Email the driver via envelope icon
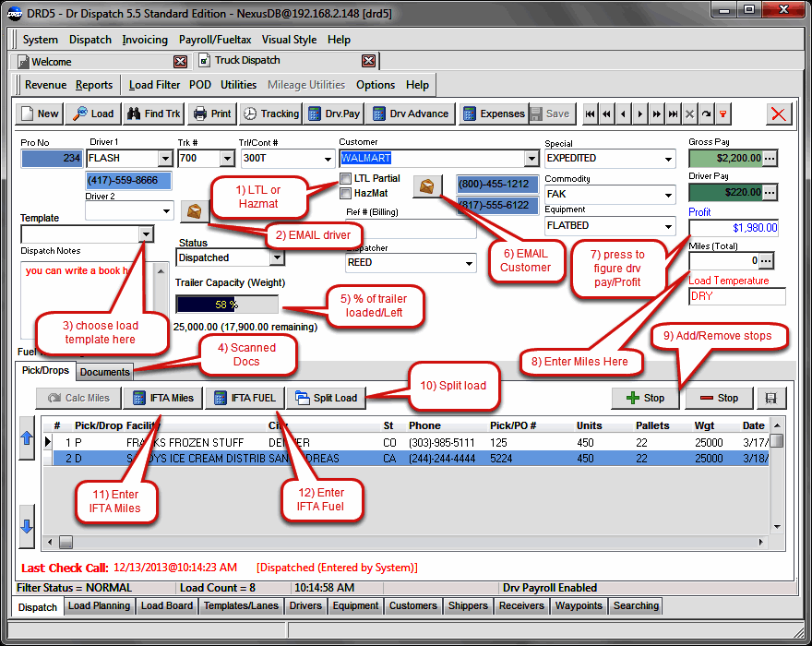The image size is (812, 646). pos(194,210)
